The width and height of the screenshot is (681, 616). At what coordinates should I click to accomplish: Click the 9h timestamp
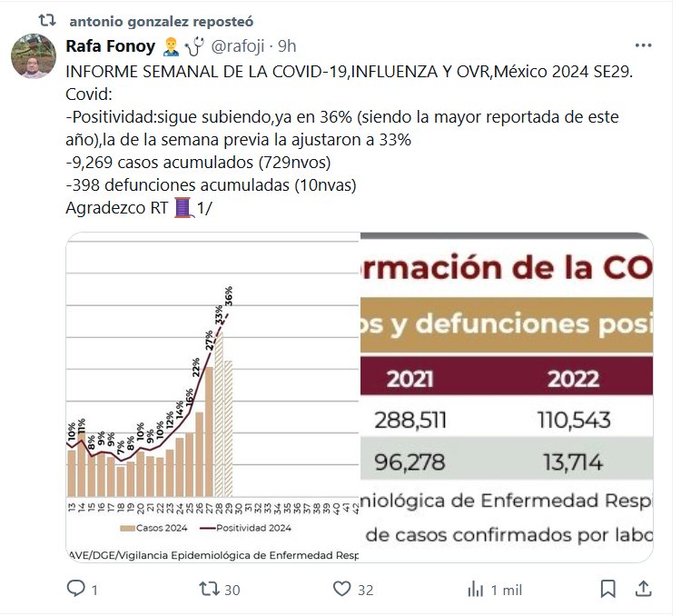[x=289, y=45]
